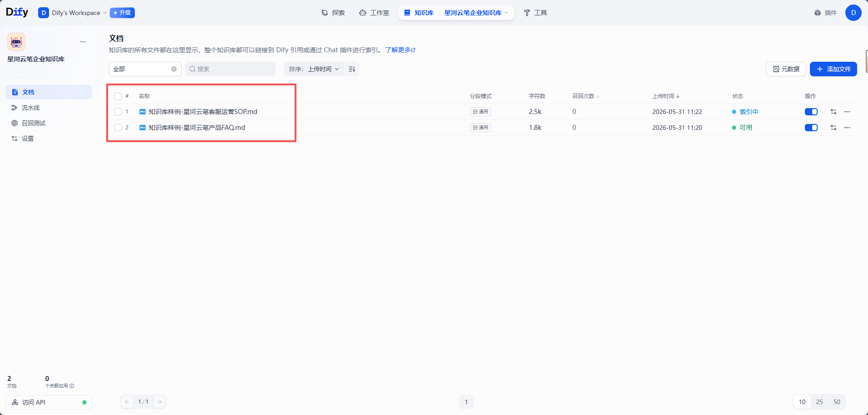Sort by the 上传时间 column header
The width and height of the screenshot is (868, 415).
click(666, 96)
